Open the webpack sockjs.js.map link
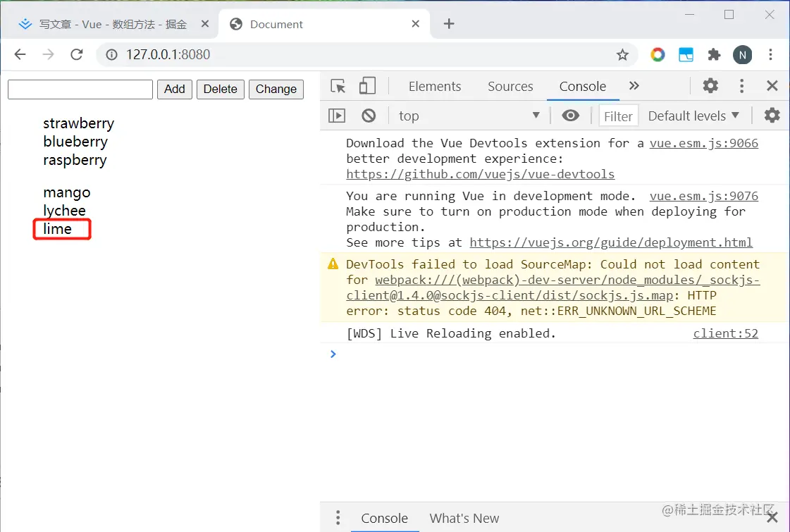The height and width of the screenshot is (532, 790). pyautogui.click(x=553, y=287)
